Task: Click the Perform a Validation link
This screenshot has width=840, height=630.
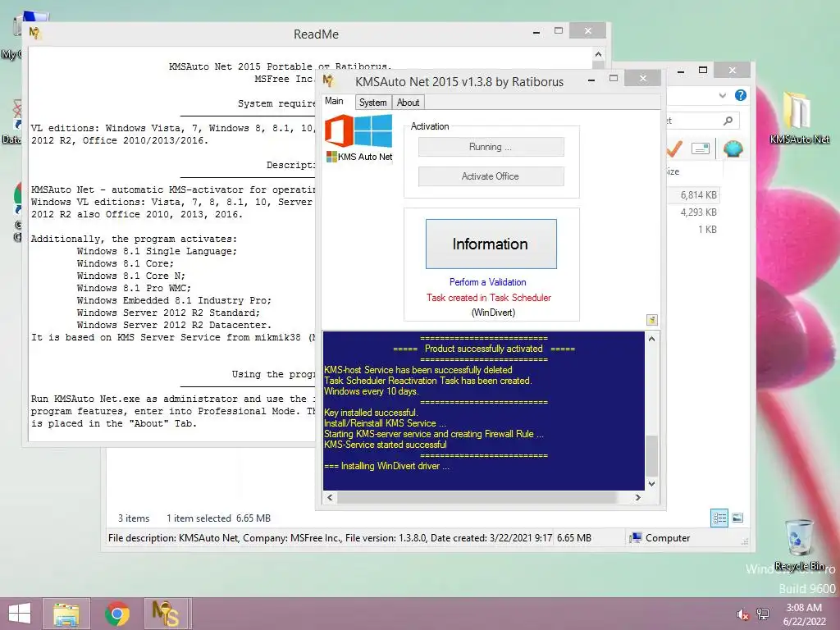Action: (487, 282)
